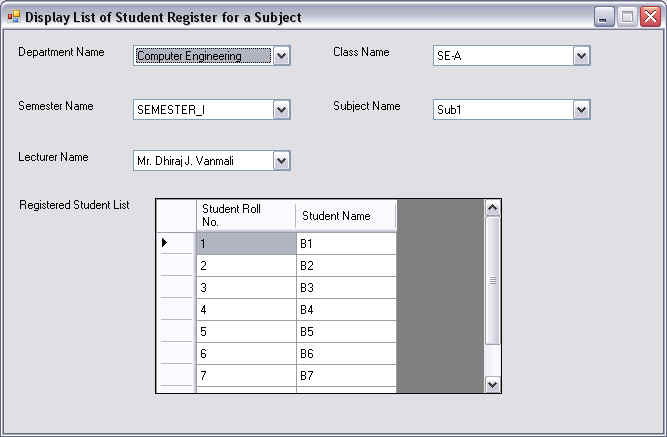The width and height of the screenshot is (667, 437).
Task: Maximize the student register window
Action: coord(626,17)
